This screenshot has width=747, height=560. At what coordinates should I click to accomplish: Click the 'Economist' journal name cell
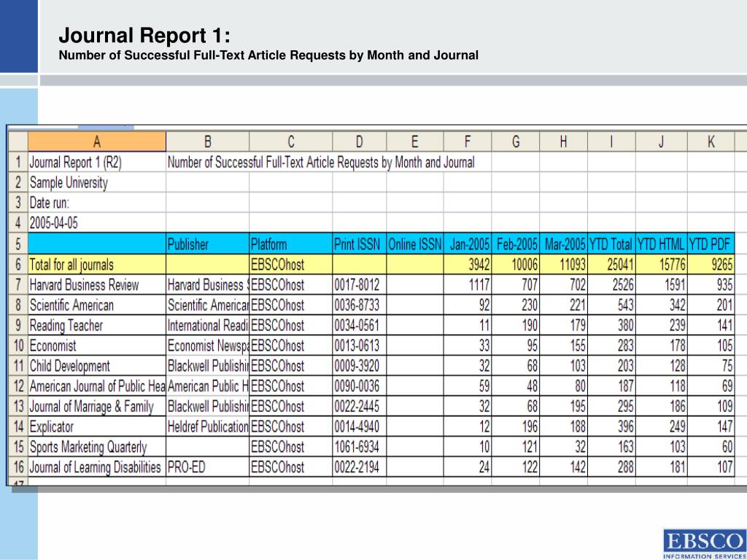pyautogui.click(x=97, y=345)
